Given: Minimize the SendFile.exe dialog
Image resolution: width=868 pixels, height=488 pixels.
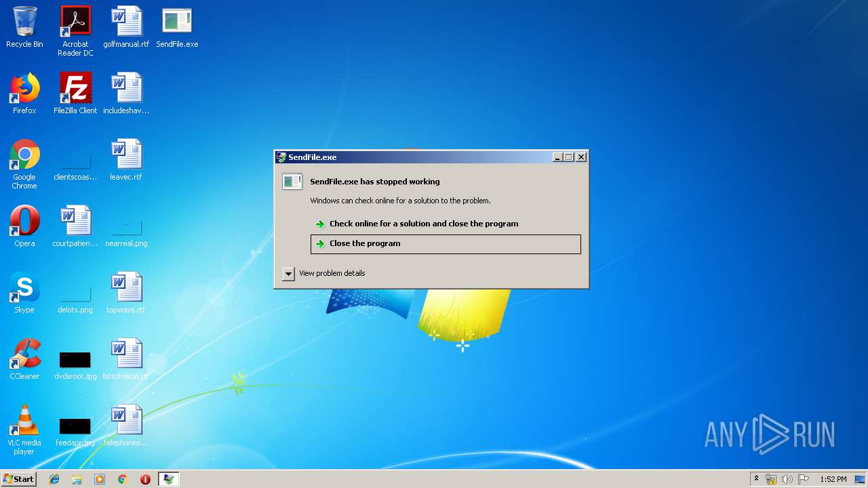Looking at the screenshot, I should click(x=557, y=157).
